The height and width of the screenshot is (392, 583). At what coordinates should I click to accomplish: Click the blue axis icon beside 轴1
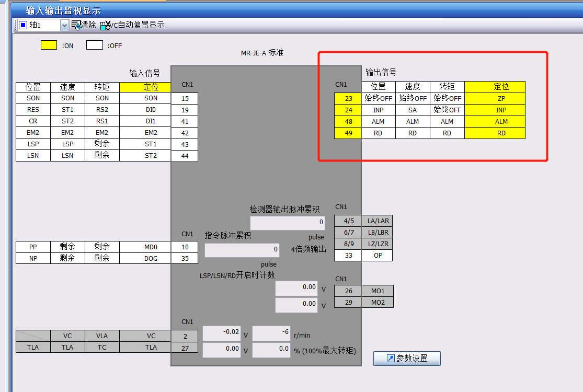(x=22, y=25)
